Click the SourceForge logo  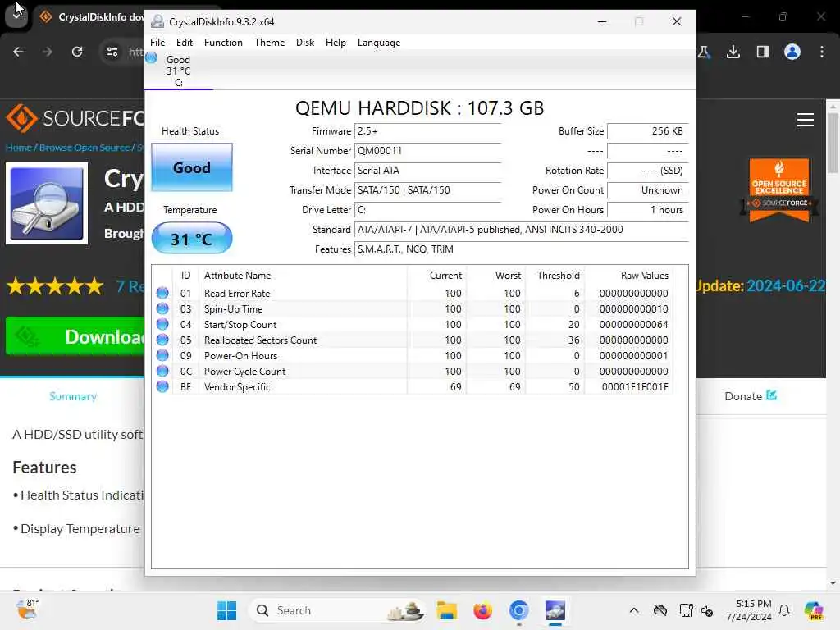click(x=75, y=118)
